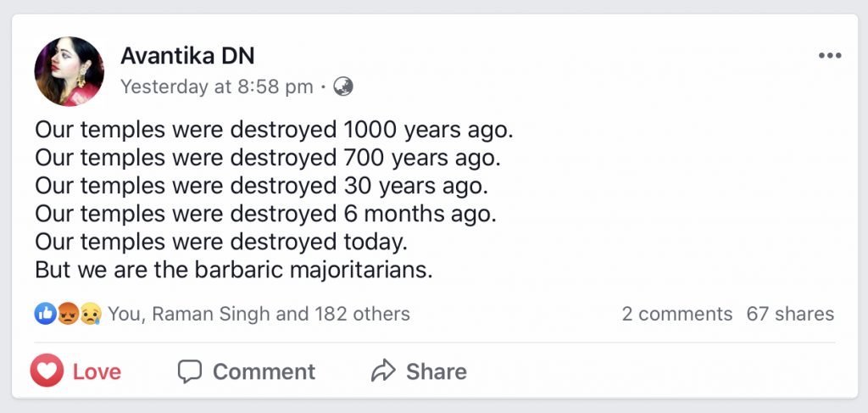Screen dimensions: 868x413
Task: Open the '67 shares' list
Action: coord(790,314)
